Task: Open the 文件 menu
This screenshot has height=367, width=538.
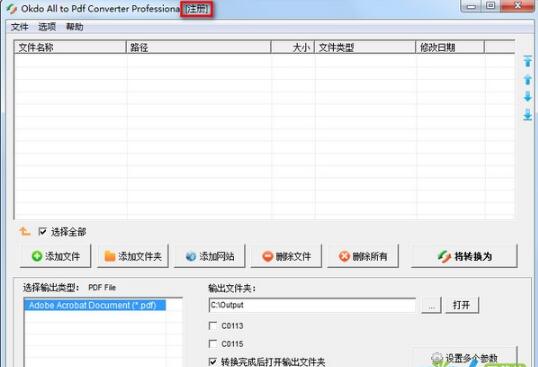Action: click(x=20, y=27)
